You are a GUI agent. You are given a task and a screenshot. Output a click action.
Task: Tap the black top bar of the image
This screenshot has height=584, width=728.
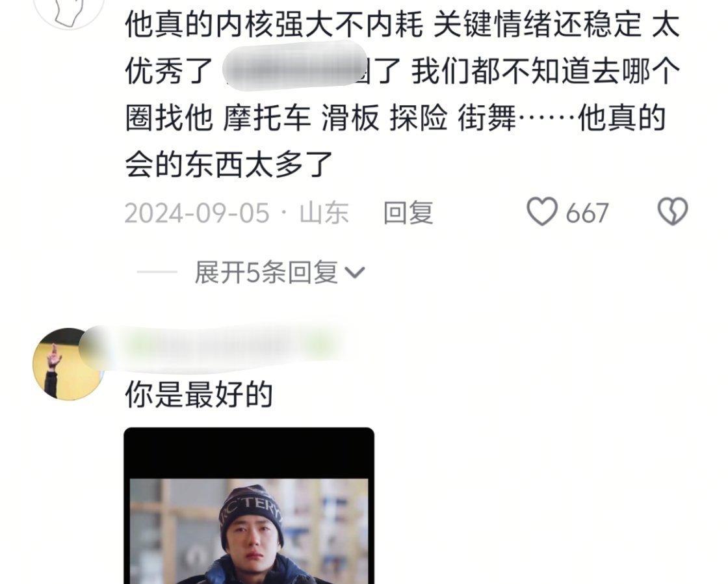[249, 453]
